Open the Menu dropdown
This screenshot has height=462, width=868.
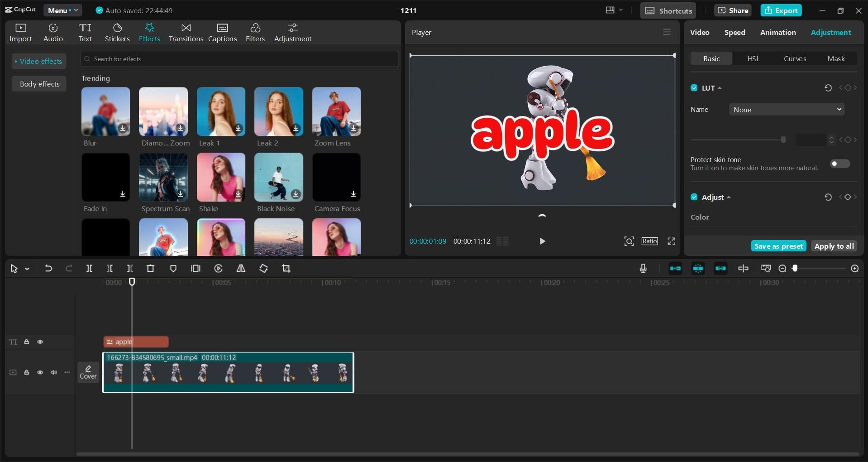[x=63, y=10]
